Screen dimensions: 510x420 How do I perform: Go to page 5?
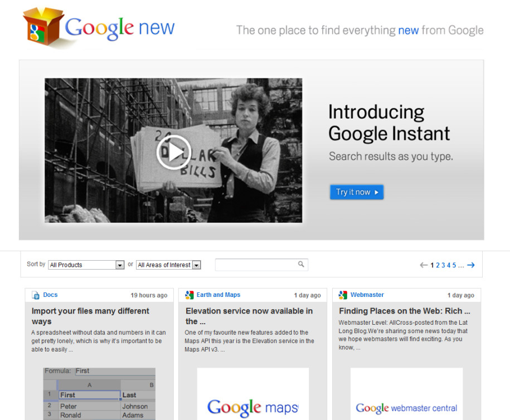click(454, 265)
